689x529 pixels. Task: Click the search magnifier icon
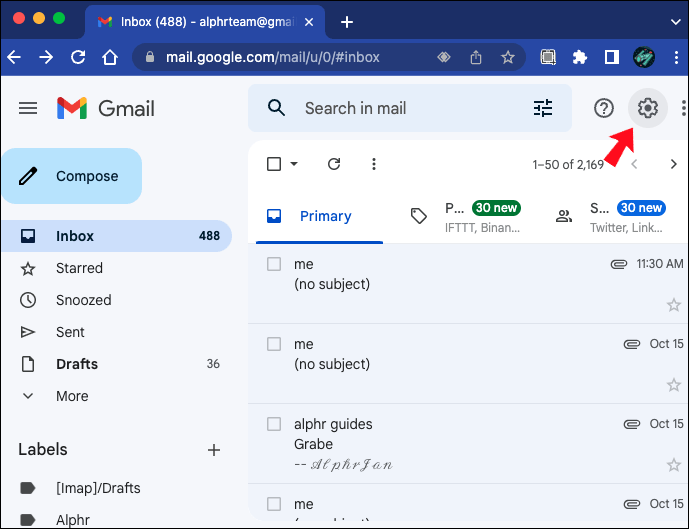tap(276, 108)
